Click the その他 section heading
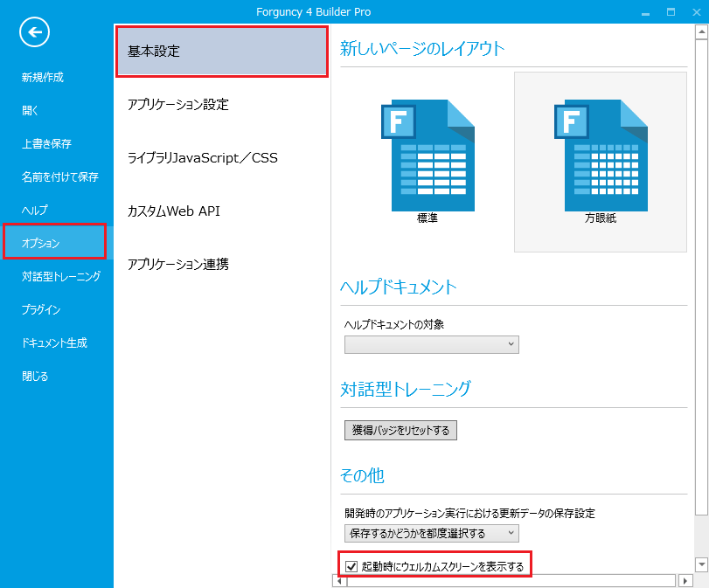Image resolution: width=709 pixels, height=588 pixels. (362, 475)
